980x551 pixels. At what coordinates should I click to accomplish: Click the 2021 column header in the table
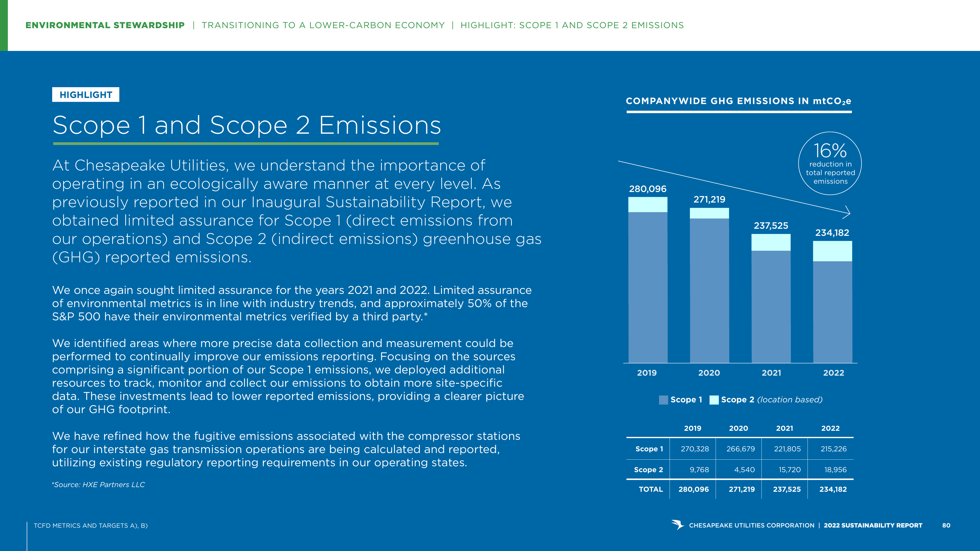click(784, 429)
